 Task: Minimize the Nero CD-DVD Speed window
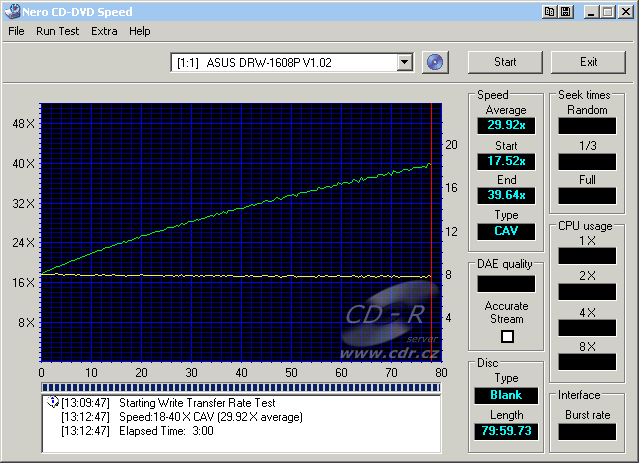click(592, 12)
